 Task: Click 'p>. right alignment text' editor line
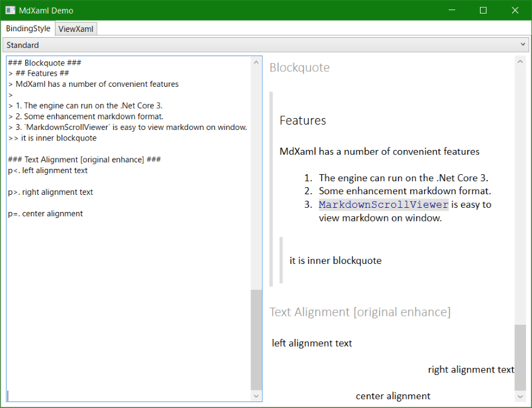click(x=50, y=192)
